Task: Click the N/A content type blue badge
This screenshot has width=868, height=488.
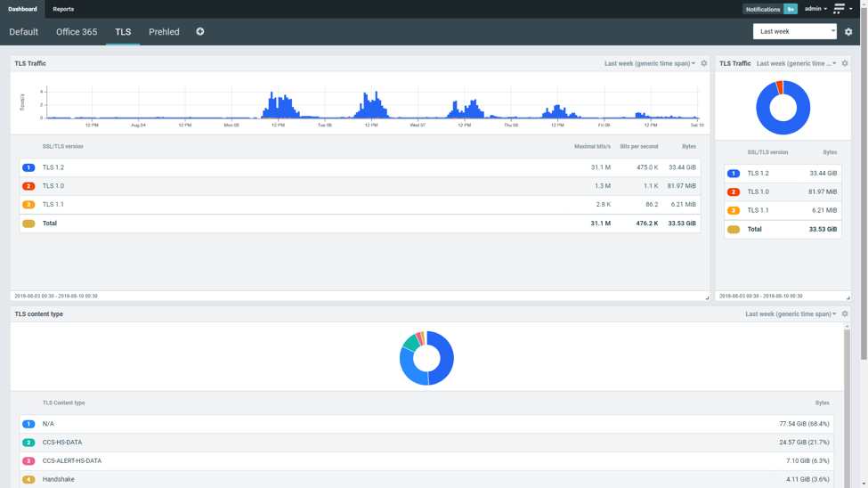Action: click(28, 424)
